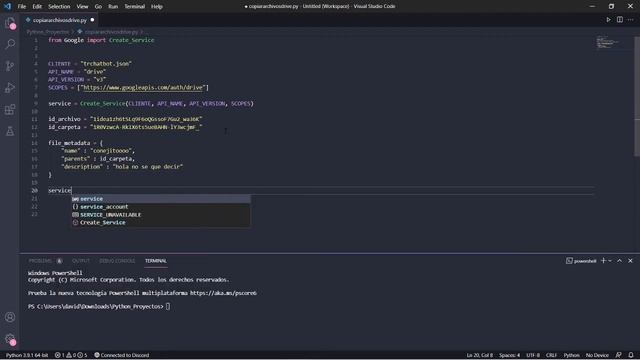Change indentation via Spaces: 4

pyautogui.click(x=509, y=355)
